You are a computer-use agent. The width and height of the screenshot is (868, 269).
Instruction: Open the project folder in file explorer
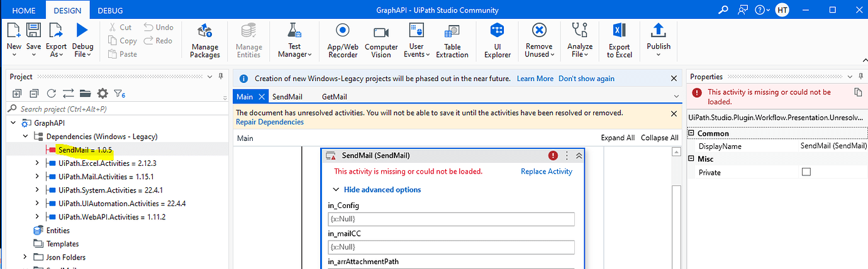86,93
